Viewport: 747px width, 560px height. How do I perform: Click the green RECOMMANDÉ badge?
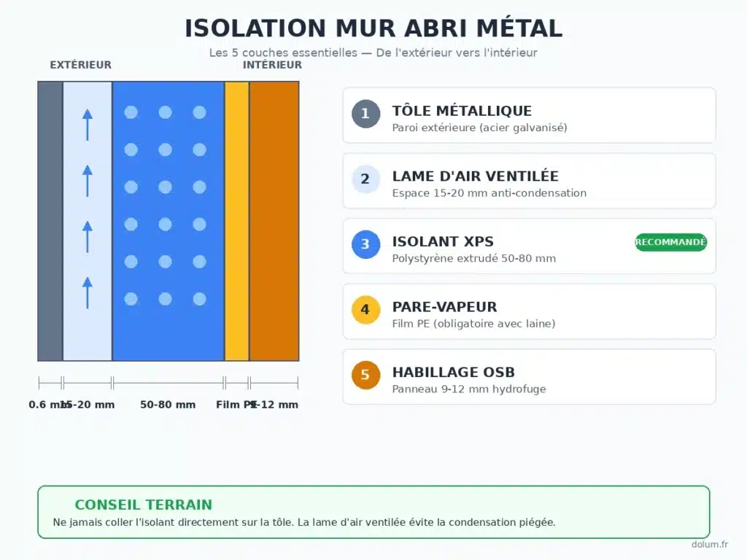click(671, 242)
